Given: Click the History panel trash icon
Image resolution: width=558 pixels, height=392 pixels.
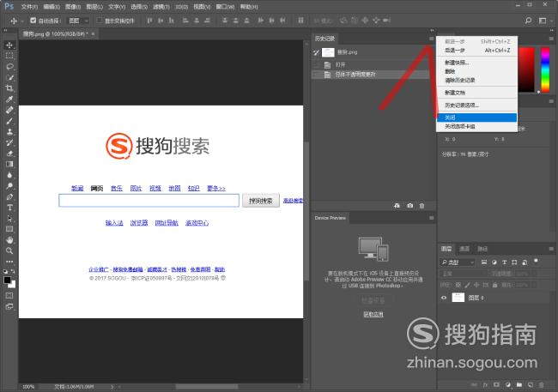Looking at the screenshot, I should click(x=422, y=206).
